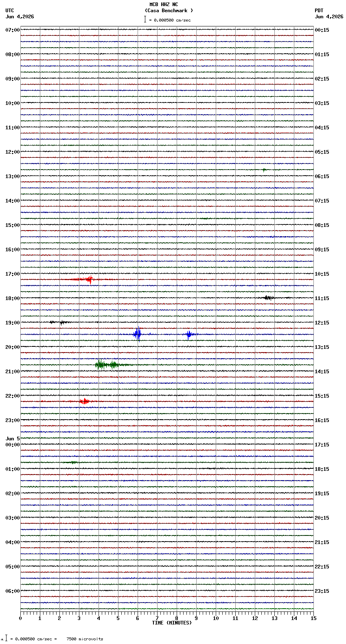Image resolution: width=346 pixels, height=644 pixels.
Task: Select the 23:15 PDT row label
Action: coord(322,591)
